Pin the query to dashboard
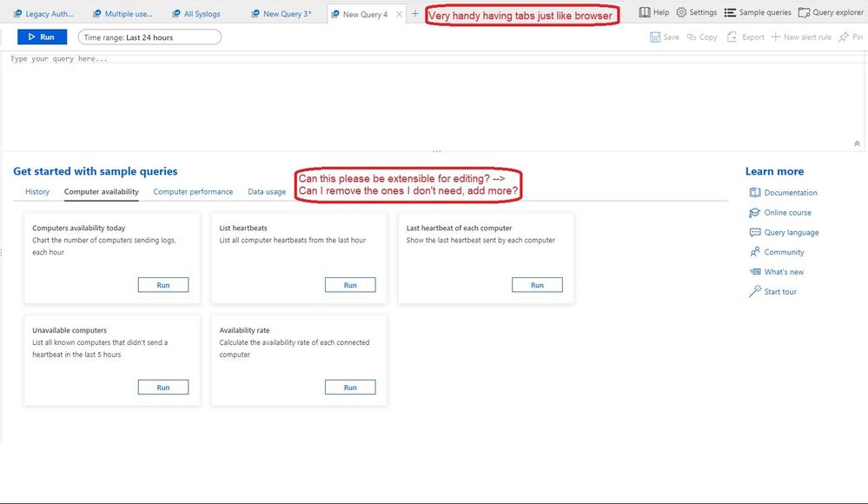This screenshot has height=504, width=868. tap(848, 36)
